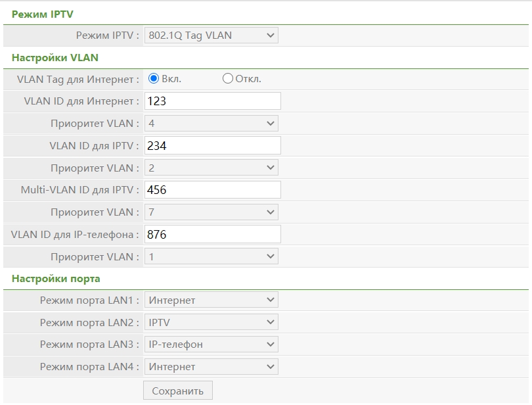Click the label VLAN ID для Интернет

81,101
